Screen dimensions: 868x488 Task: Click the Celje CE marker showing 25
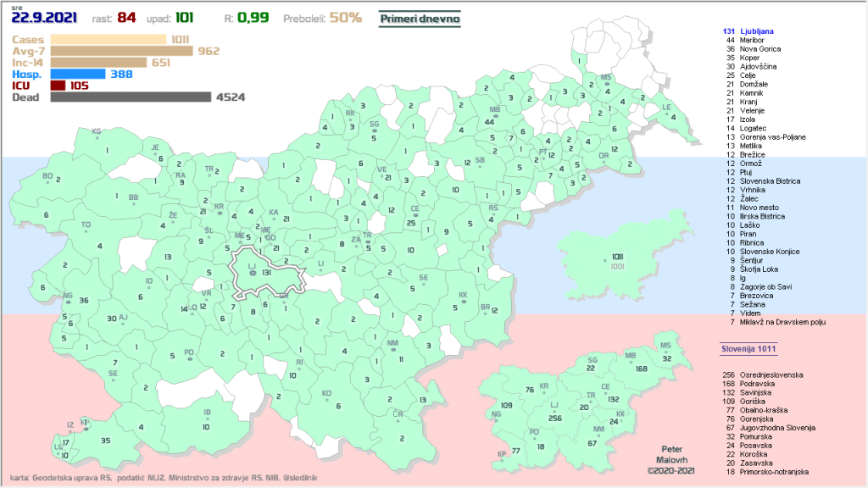click(415, 217)
